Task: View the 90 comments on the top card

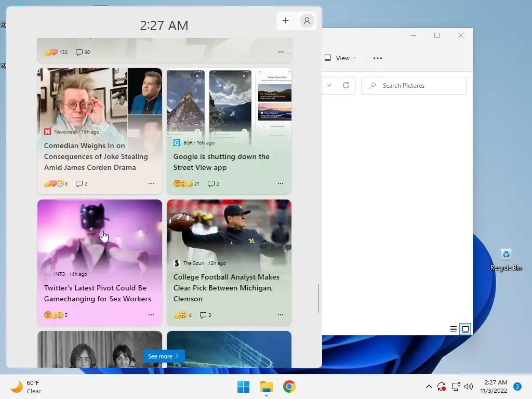Action: click(x=83, y=52)
